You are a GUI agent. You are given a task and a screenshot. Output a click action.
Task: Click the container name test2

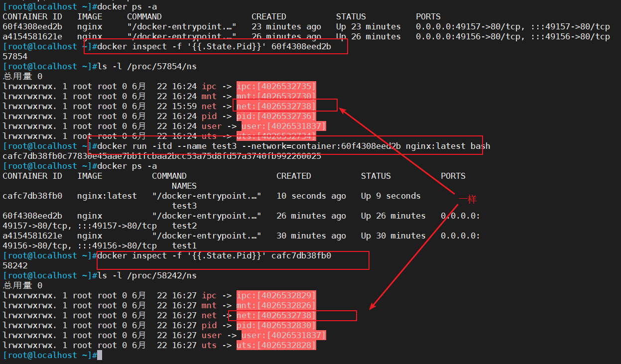tap(184, 226)
